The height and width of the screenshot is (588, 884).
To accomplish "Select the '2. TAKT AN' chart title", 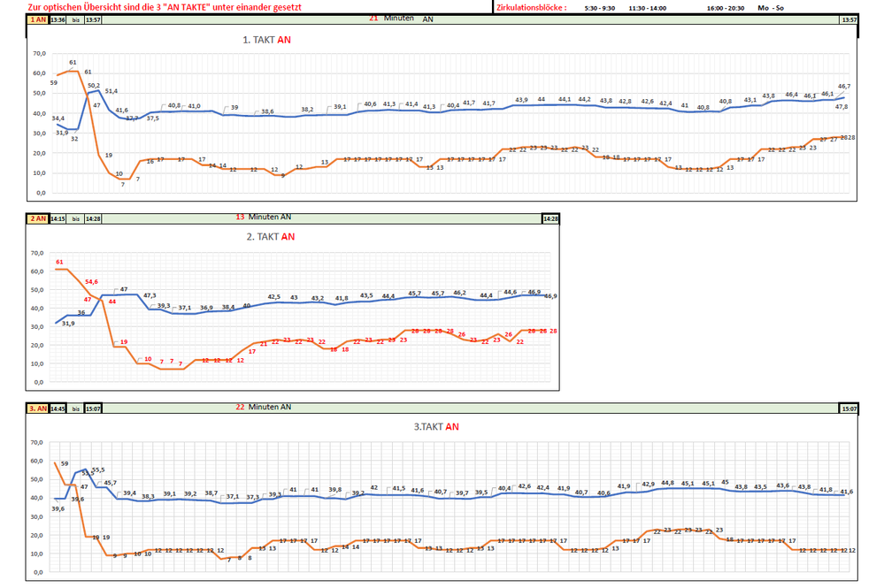I will (x=269, y=237).
